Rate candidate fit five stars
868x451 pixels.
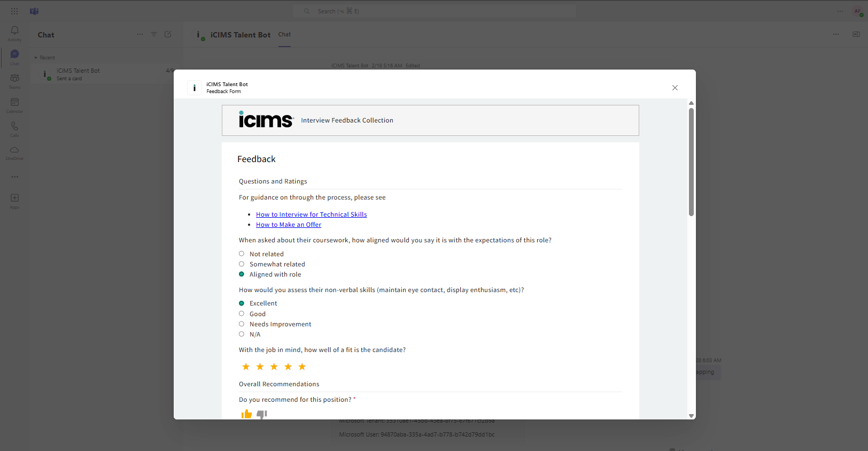click(302, 366)
